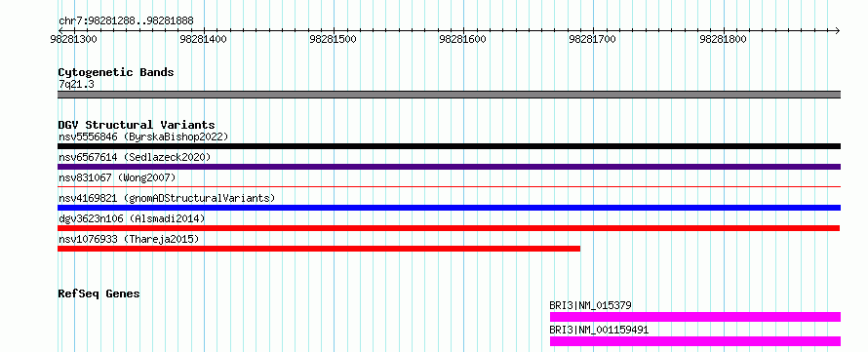This screenshot has height=352, width=868.
Task: Click the blue nsv4169821 variant bar
Action: click(449, 208)
